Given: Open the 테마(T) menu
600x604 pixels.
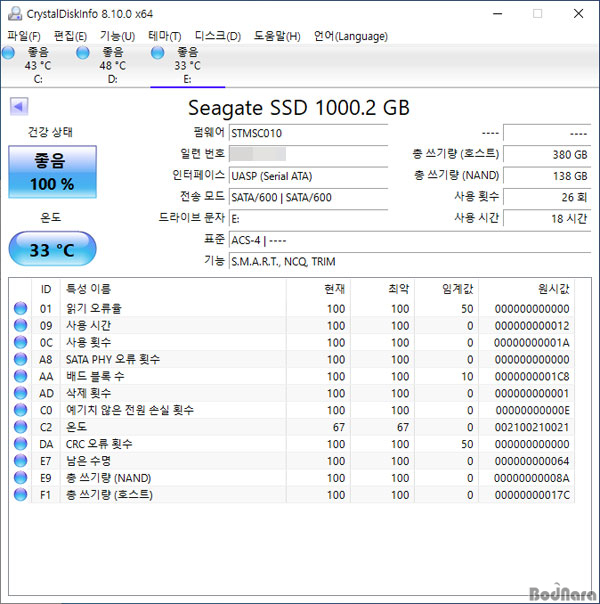Looking at the screenshot, I should [165, 36].
